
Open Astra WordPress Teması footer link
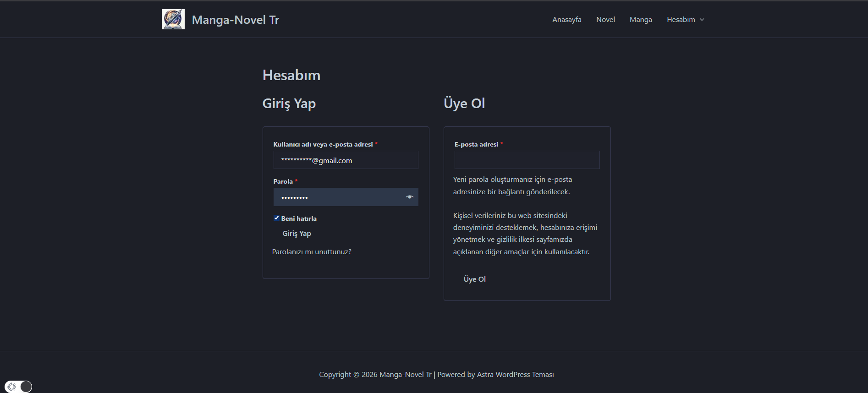point(515,375)
